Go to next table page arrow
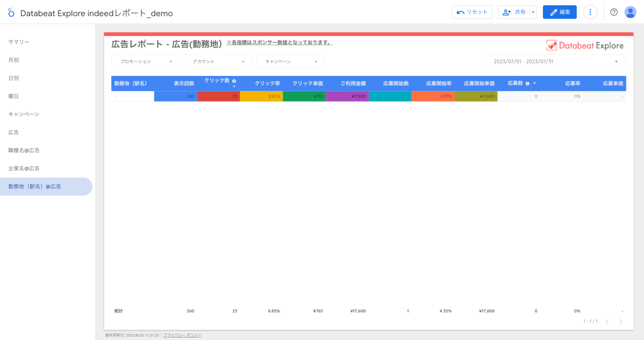644x340 pixels. pos(620,322)
